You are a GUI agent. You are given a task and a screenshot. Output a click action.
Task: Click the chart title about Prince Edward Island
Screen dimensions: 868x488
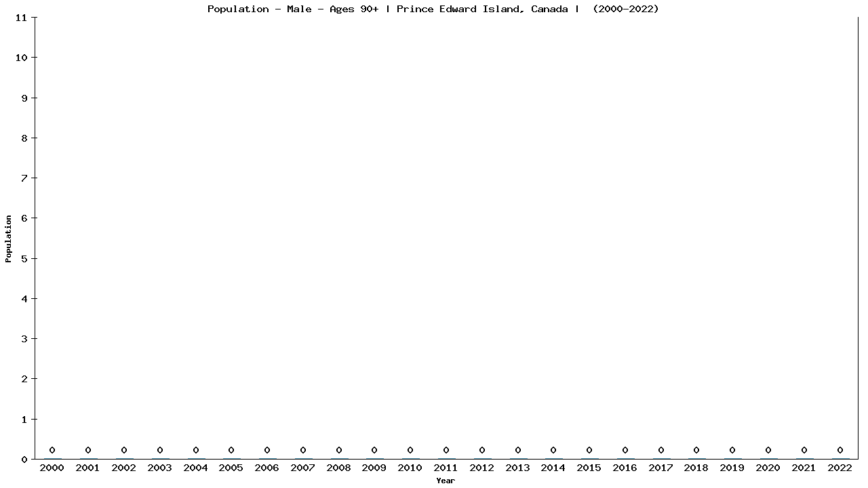433,9
